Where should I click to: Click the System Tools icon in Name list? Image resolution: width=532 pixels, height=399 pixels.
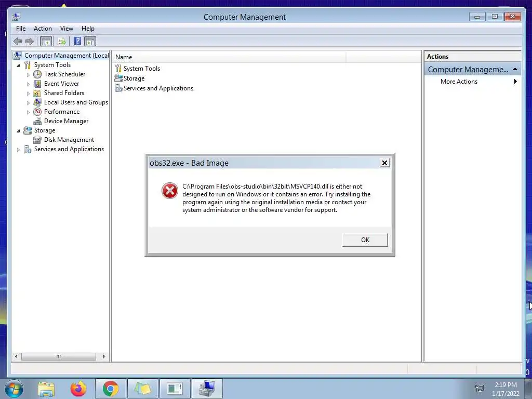[x=118, y=69]
